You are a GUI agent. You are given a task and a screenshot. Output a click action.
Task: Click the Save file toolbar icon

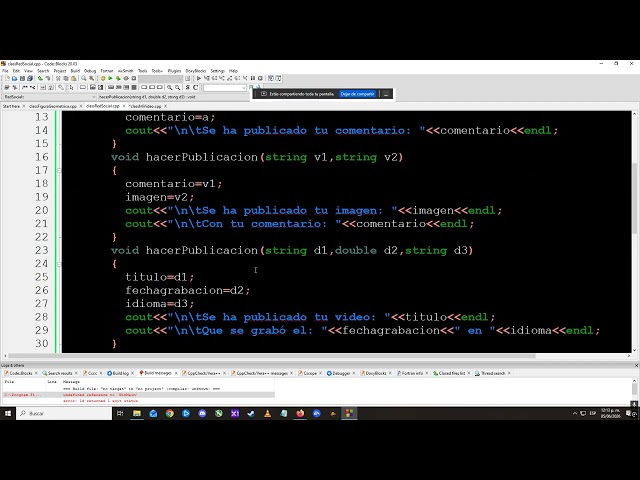tap(22, 78)
